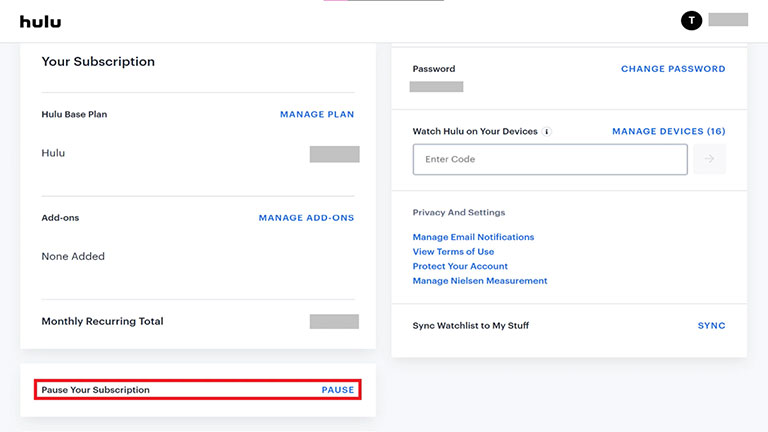Sync Watchlist to My Stuff
The image size is (768, 432).
tap(711, 326)
